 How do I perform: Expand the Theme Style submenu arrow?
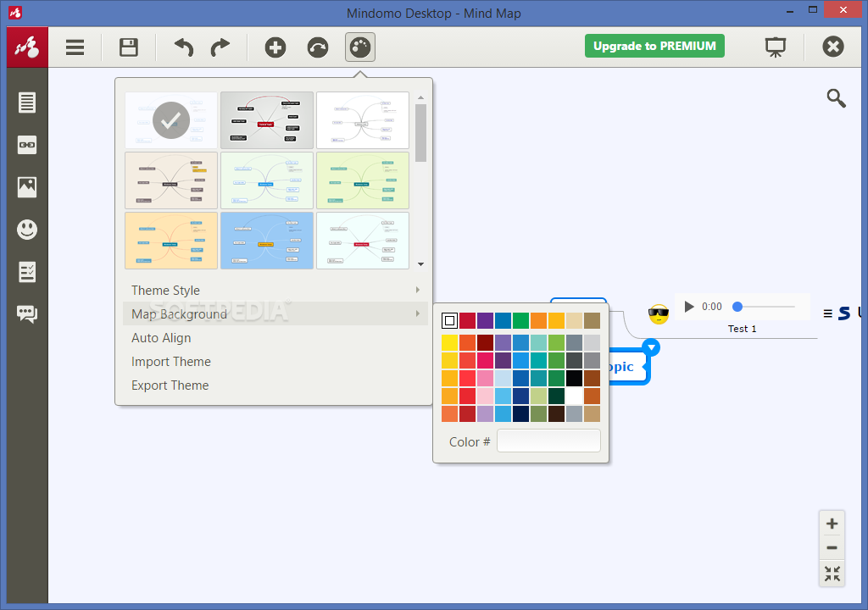pos(417,290)
